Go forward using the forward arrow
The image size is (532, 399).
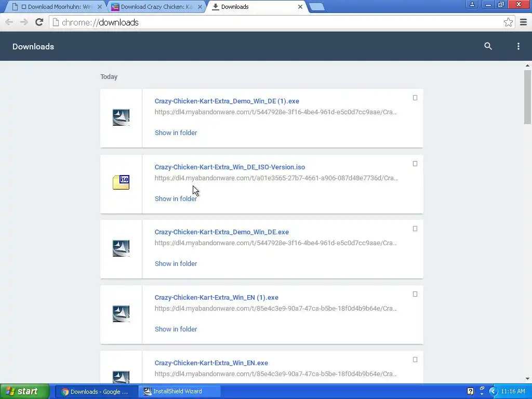click(x=24, y=22)
